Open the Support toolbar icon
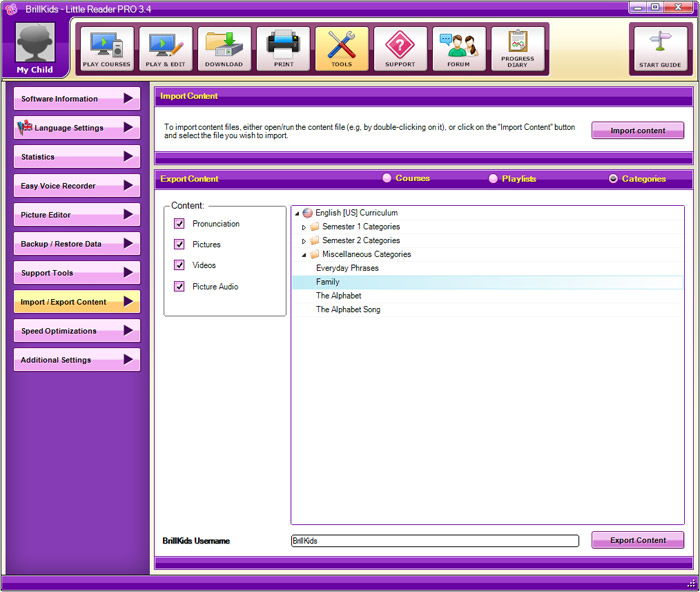The image size is (700, 592). pyautogui.click(x=400, y=49)
